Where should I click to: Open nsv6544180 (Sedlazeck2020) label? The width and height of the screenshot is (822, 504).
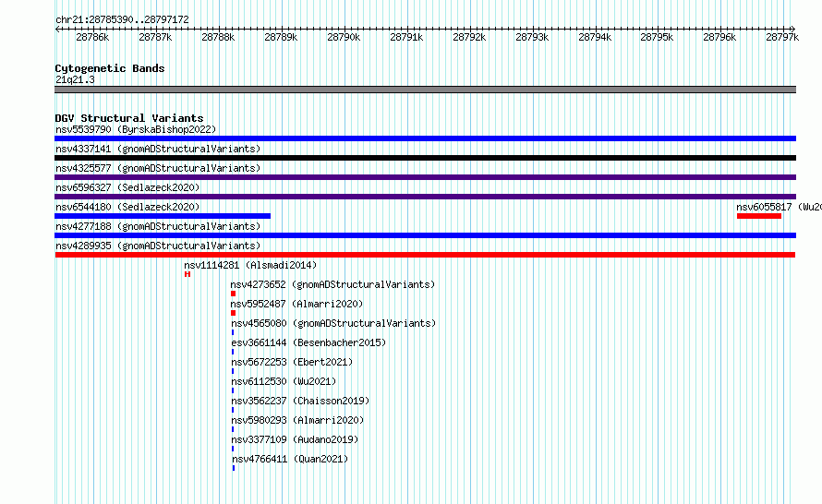click(127, 207)
